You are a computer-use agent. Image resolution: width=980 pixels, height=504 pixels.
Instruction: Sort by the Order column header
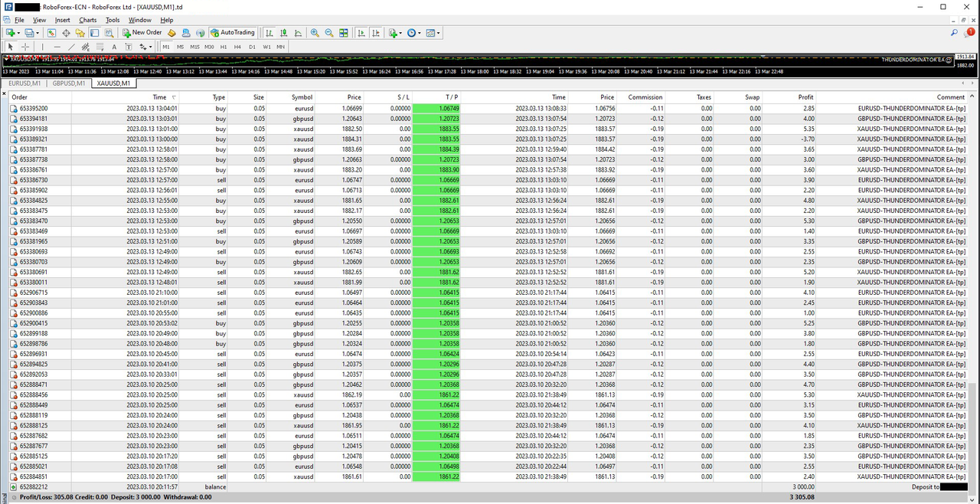click(x=19, y=97)
